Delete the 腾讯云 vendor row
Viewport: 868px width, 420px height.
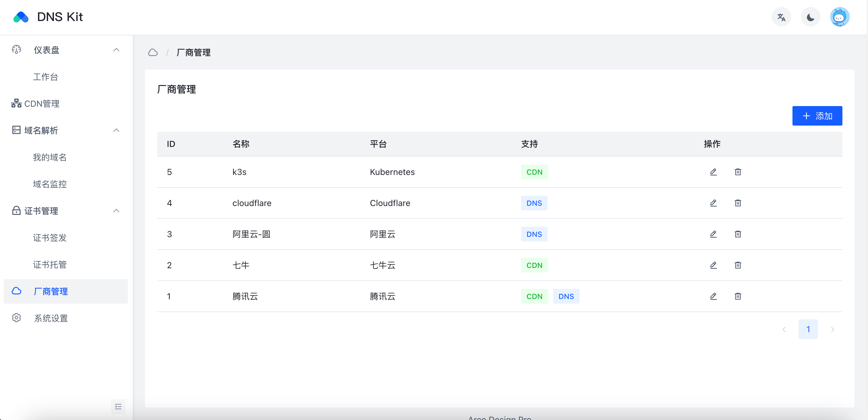pyautogui.click(x=738, y=296)
